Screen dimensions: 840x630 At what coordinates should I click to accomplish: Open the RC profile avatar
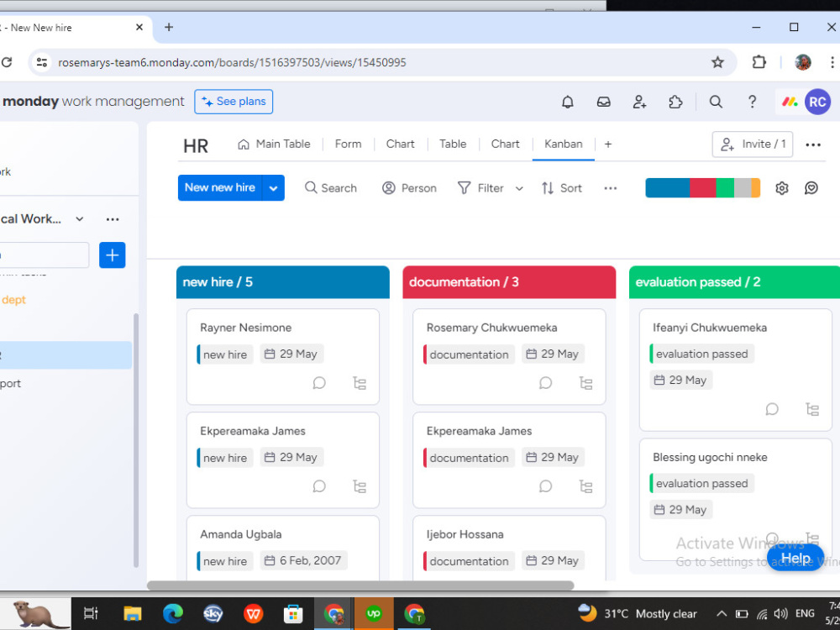(x=817, y=102)
